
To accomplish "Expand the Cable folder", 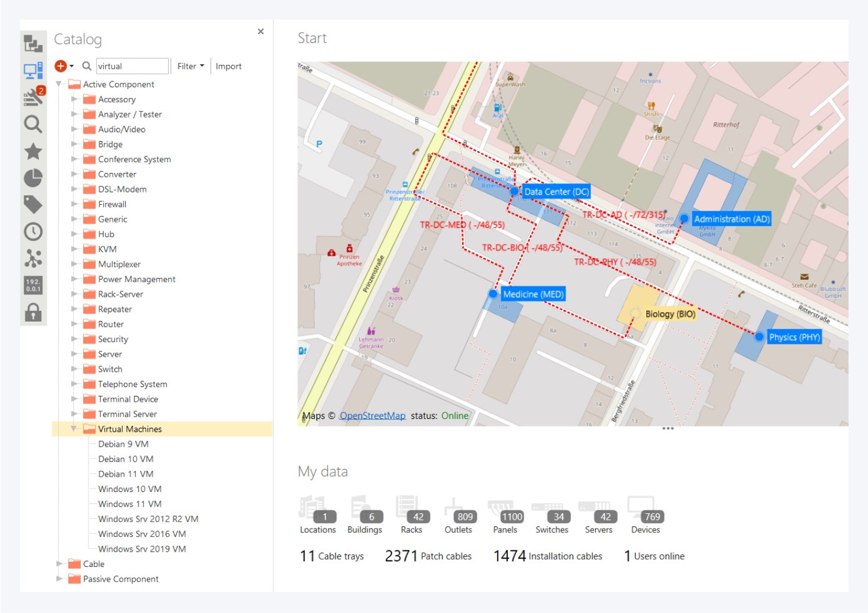I will click(60, 564).
